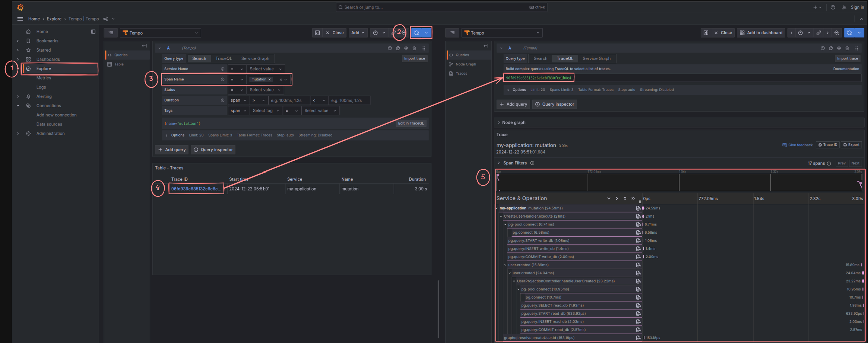Screen dimensions: 868x343
Task: Expand the Span Filters section
Action: click(514, 163)
